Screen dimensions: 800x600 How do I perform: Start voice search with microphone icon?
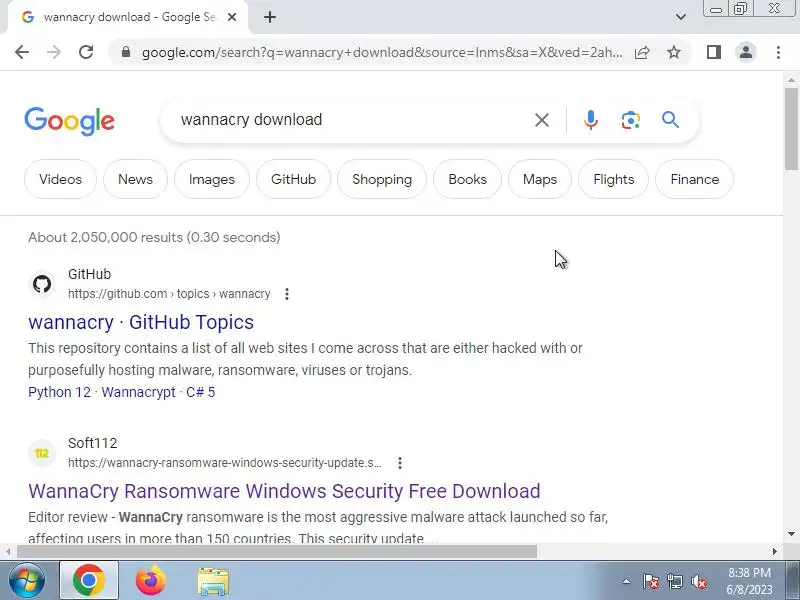coord(591,120)
